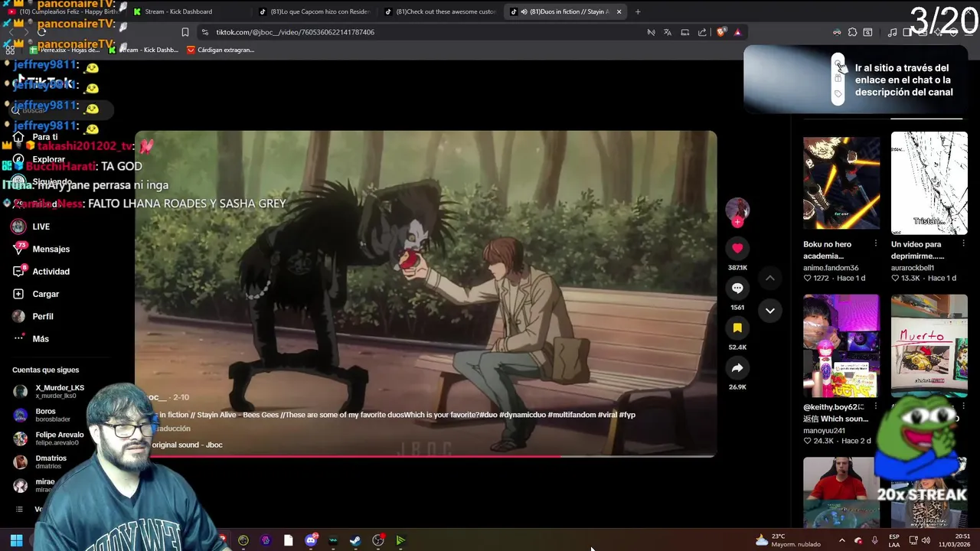Screen dimensions: 980x551
Task: Open Cárdigan extragran... bookmark
Action: point(220,50)
